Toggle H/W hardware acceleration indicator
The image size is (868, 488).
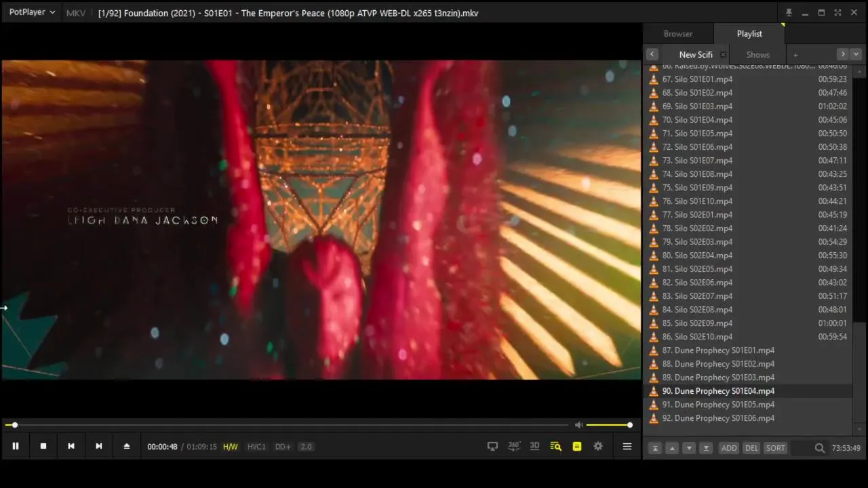[x=231, y=447]
